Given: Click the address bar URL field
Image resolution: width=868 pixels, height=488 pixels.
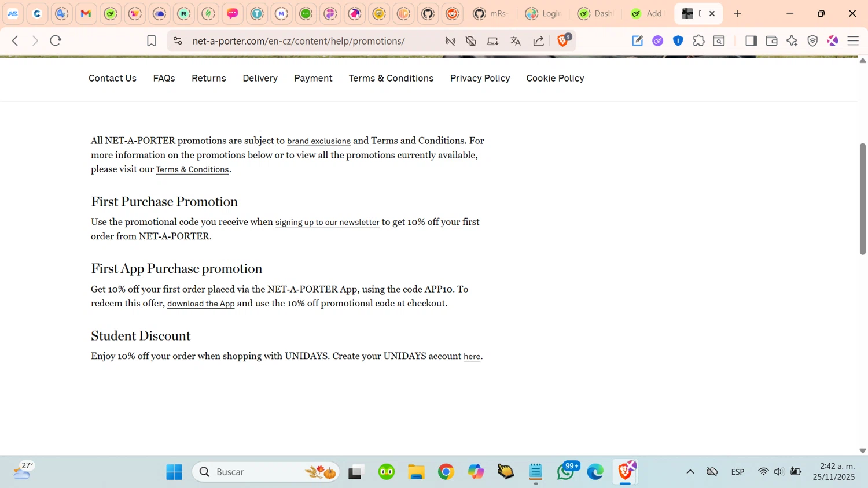Looking at the screenshot, I should pos(299,41).
